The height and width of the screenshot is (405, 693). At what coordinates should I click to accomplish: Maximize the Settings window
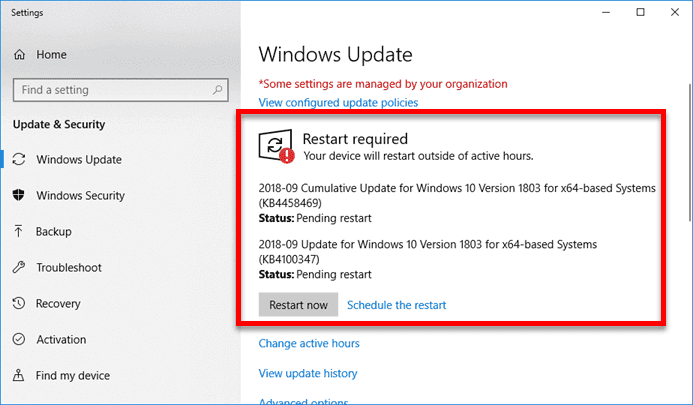(640, 12)
